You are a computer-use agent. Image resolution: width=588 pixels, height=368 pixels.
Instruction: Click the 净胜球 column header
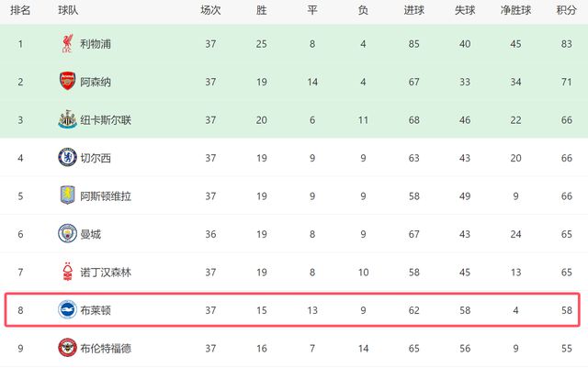point(515,10)
